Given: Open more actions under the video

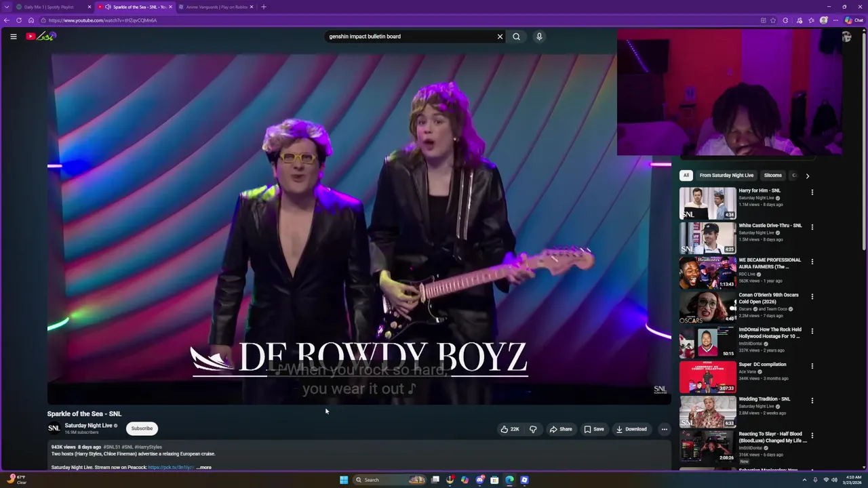Looking at the screenshot, I should tap(665, 429).
